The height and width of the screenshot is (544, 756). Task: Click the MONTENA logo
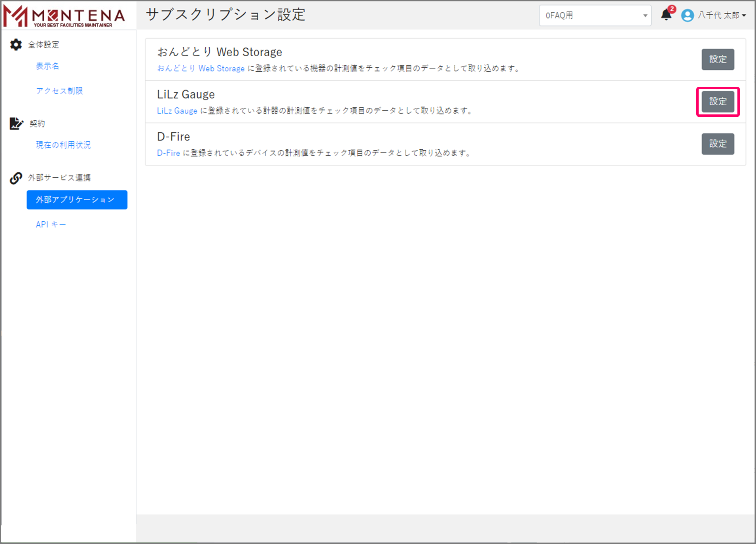[x=64, y=16]
